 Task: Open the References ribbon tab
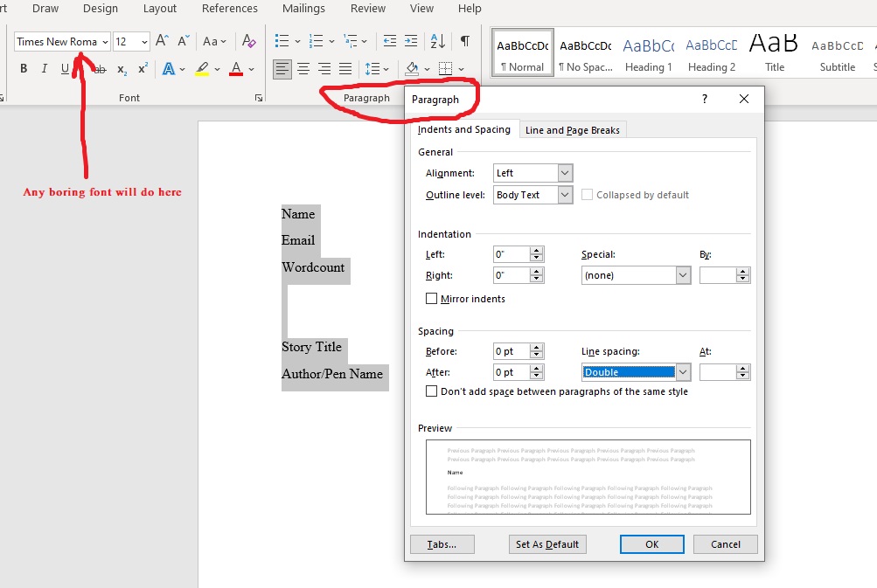coord(229,9)
